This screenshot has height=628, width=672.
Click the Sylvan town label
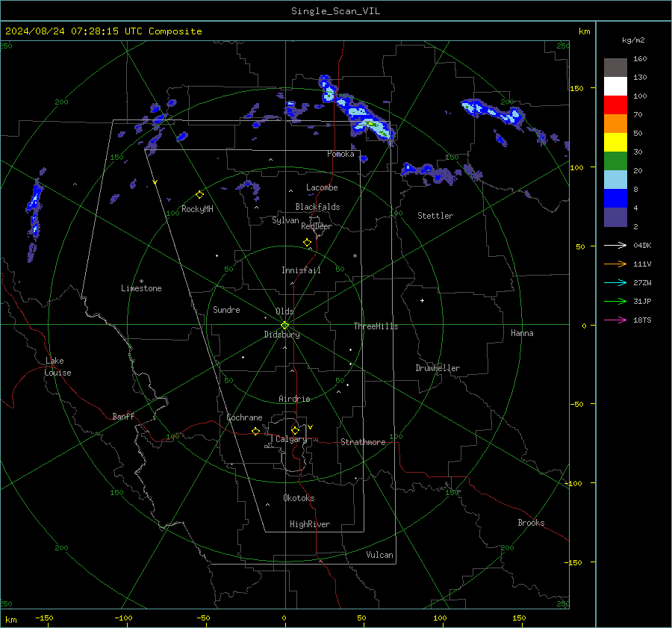tap(285, 220)
